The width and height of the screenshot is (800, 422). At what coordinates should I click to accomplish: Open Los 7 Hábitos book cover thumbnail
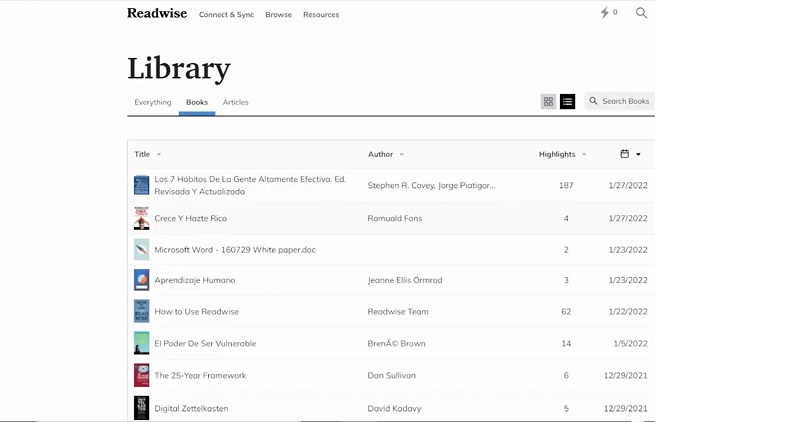141,185
